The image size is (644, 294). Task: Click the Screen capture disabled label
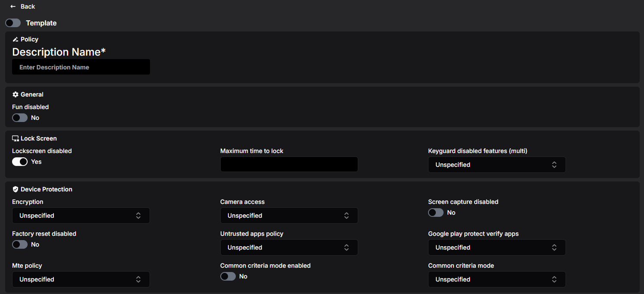[x=463, y=202]
